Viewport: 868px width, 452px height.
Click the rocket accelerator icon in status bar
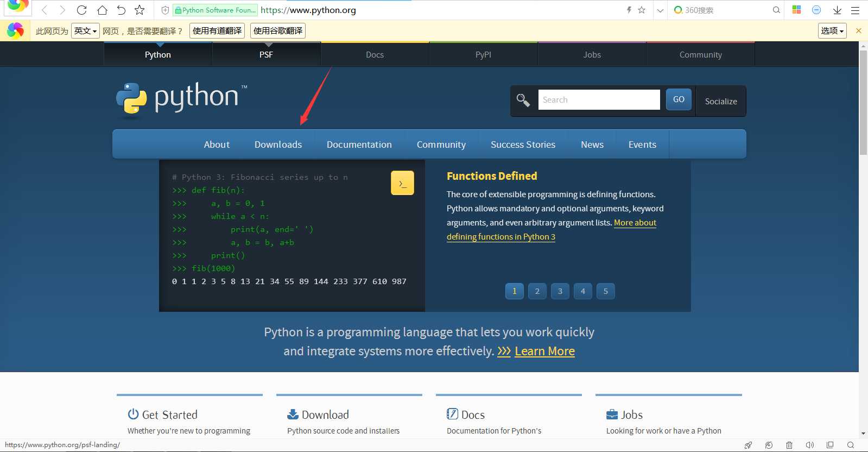coord(749,445)
